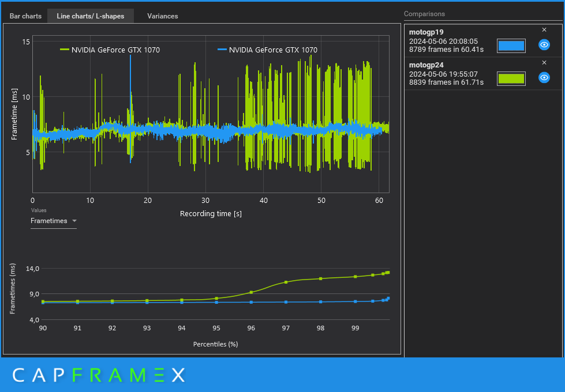Image resolution: width=565 pixels, height=392 pixels.
Task: Click '8839 frames in 61.71s' text
Action: (x=446, y=82)
